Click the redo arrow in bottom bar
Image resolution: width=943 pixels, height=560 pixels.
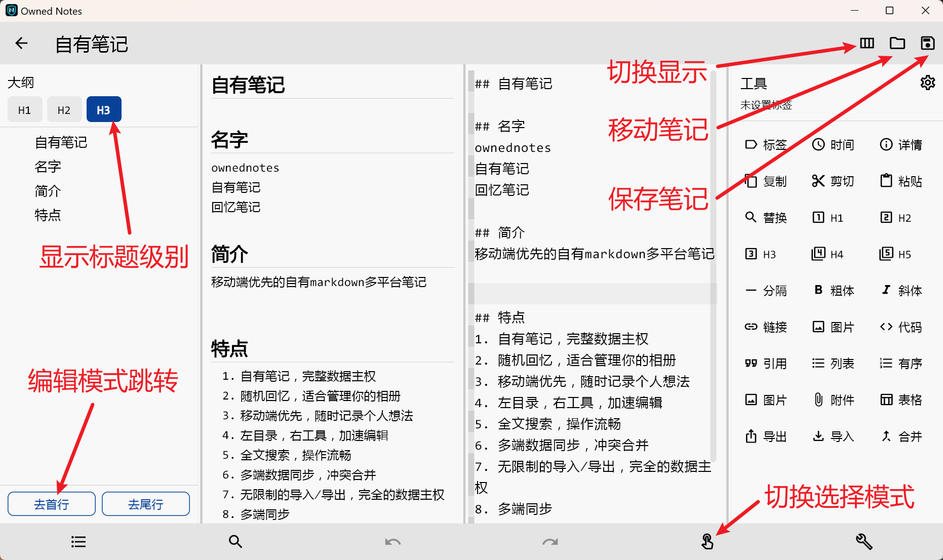point(550,542)
